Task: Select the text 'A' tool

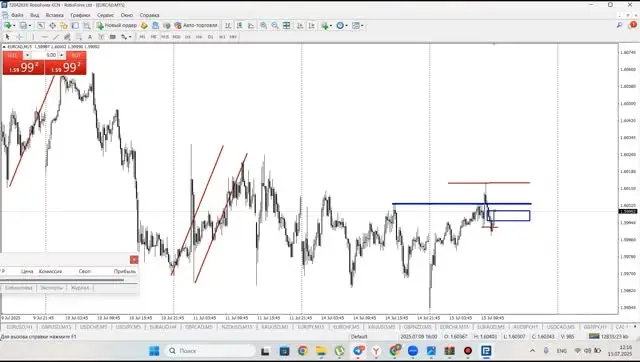Action: coord(90,37)
